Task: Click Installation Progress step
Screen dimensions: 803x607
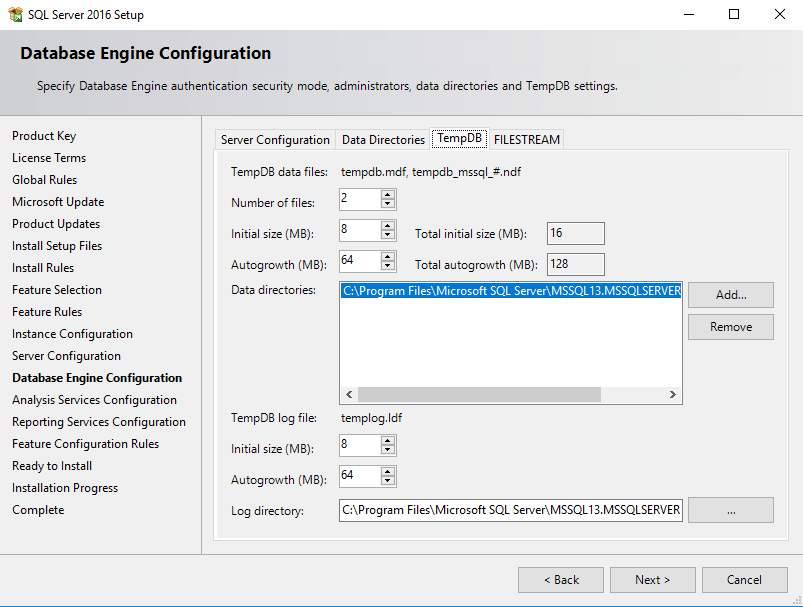Action: pyautogui.click(x=65, y=488)
